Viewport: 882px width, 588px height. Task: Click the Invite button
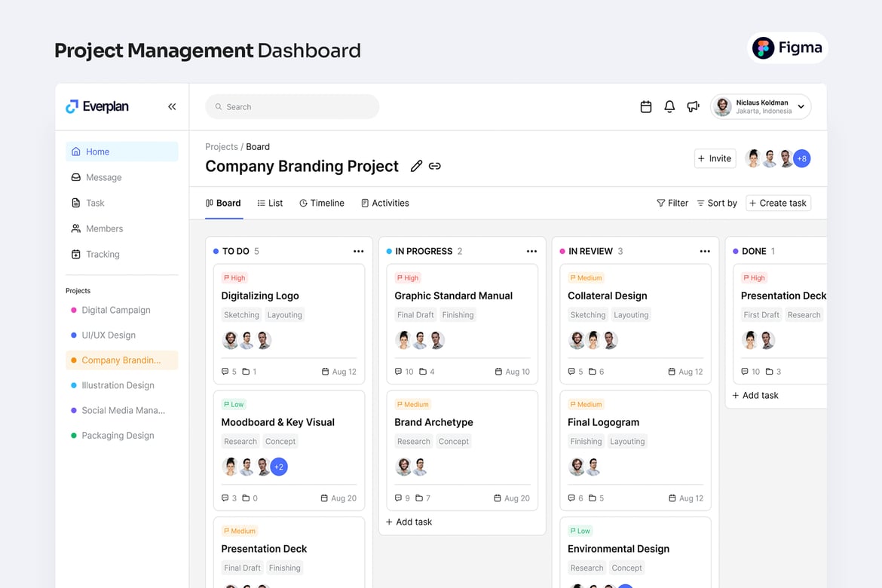coord(715,158)
